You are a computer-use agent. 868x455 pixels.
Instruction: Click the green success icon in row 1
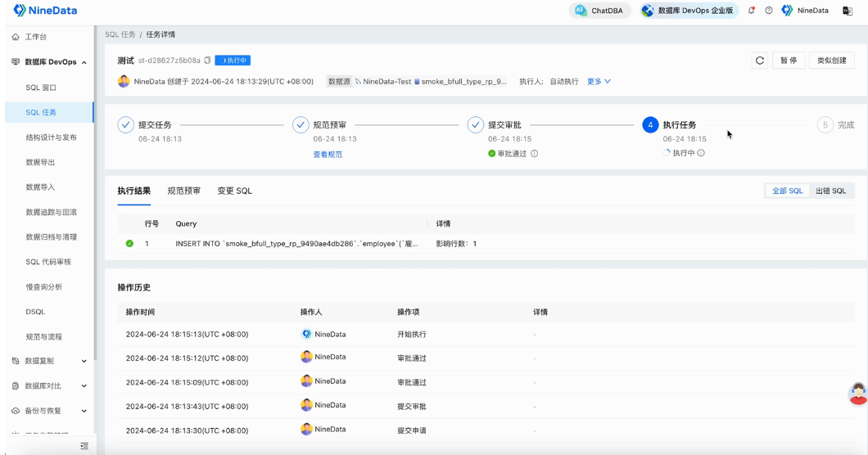[x=129, y=244]
